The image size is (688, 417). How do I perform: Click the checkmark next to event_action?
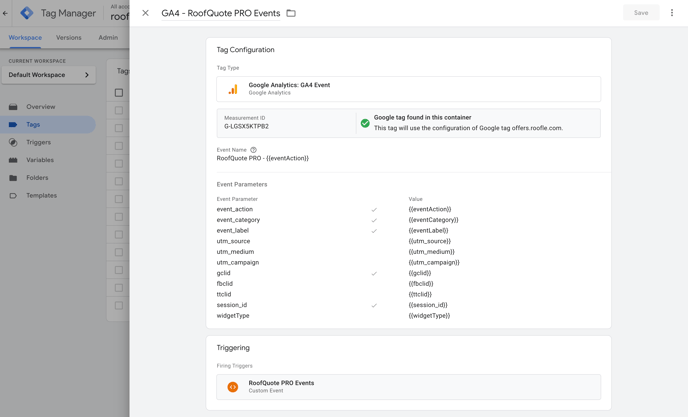(374, 210)
